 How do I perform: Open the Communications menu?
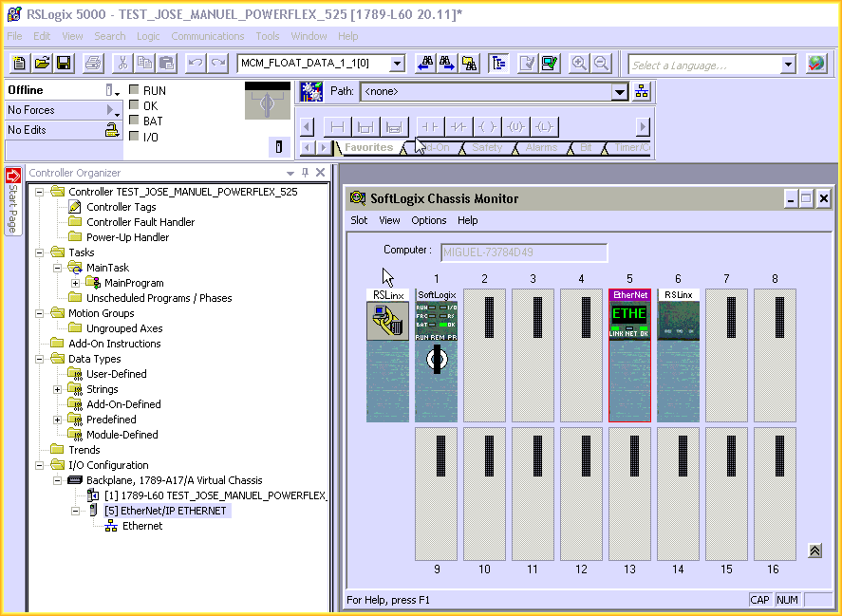coord(207,36)
